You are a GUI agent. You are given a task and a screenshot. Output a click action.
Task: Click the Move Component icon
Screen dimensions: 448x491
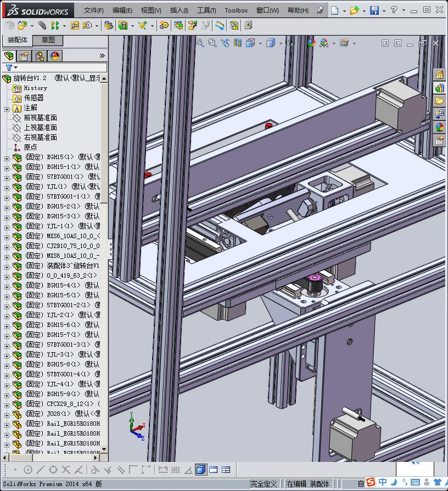point(87,25)
